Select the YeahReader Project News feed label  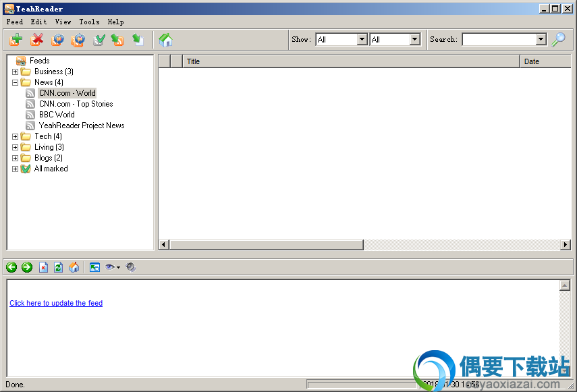click(82, 125)
